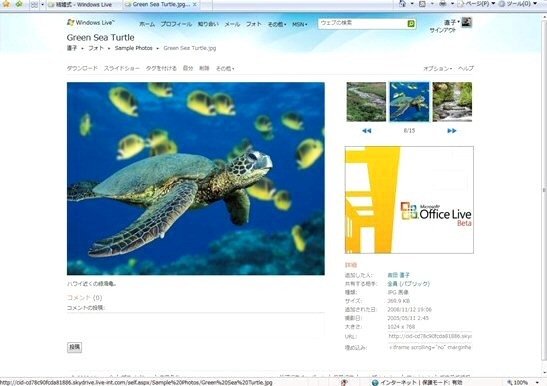Viewport: 547px width, 386px height.
Task: Expand the Quick Tabs list dropdown arrow
Action: pyautogui.click(x=43, y=5)
